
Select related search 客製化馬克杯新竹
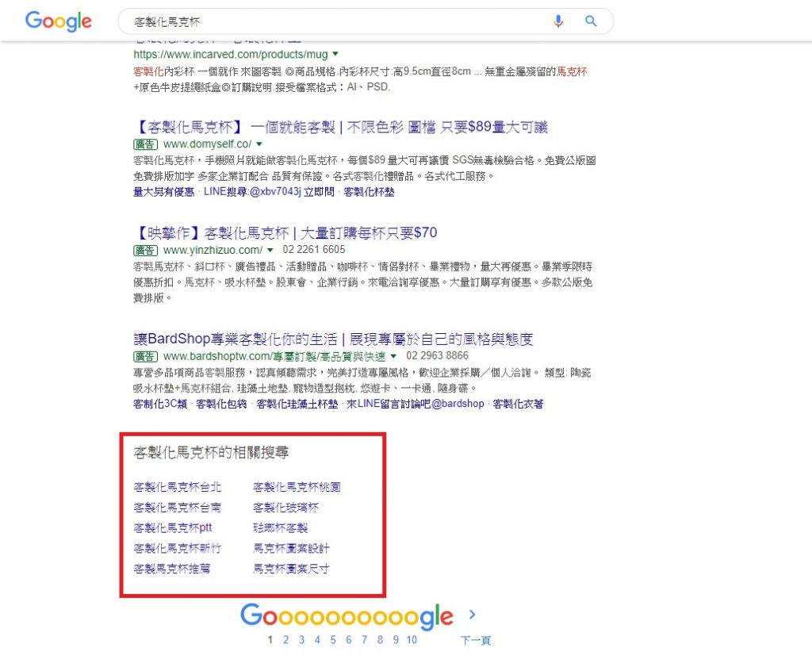tap(177, 548)
